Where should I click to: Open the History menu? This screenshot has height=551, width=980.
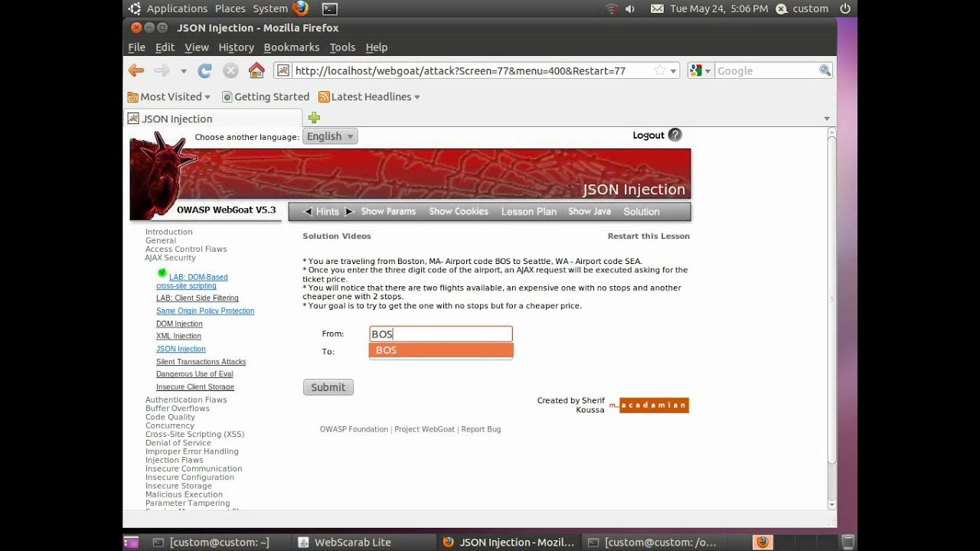pos(236,47)
